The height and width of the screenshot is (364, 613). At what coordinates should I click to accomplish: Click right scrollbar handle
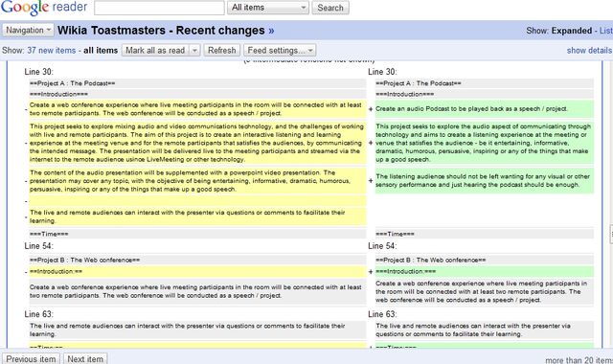[611, 234]
